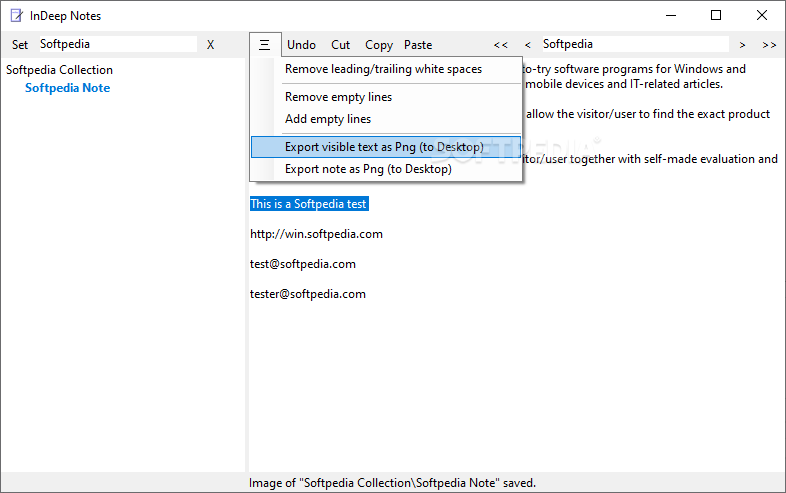Click the Undo button
The width and height of the screenshot is (786, 493).
pos(301,45)
